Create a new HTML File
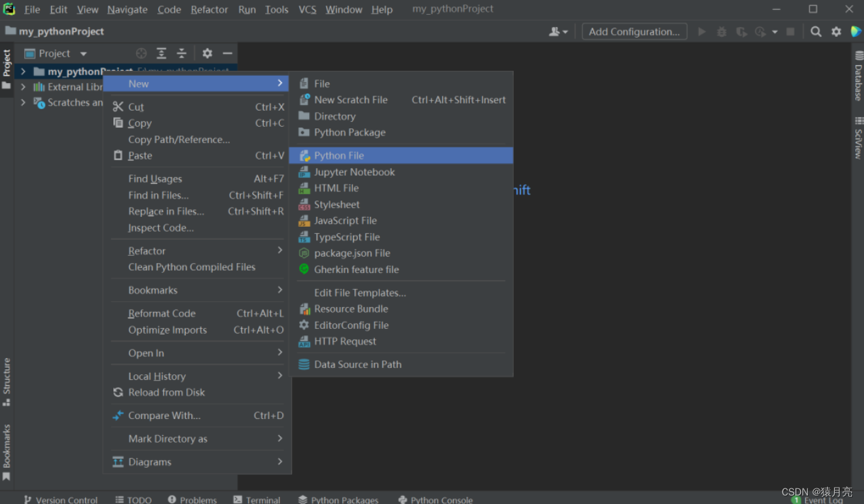 point(400,188)
